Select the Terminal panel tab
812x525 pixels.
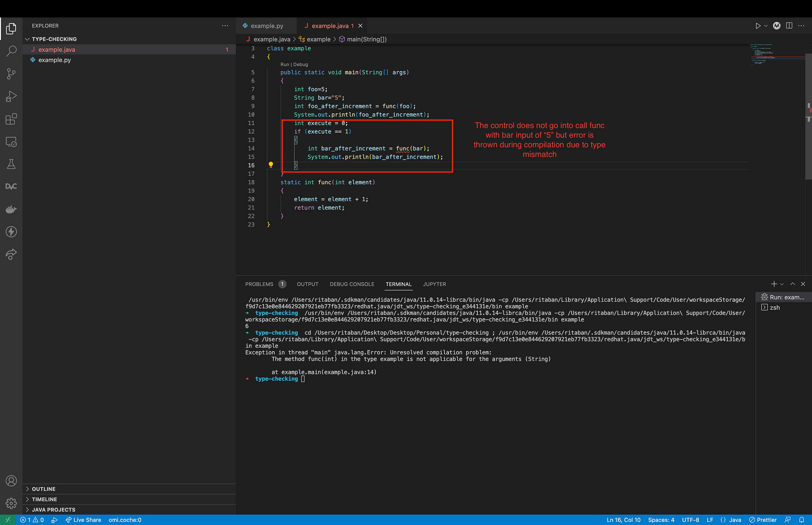399,284
